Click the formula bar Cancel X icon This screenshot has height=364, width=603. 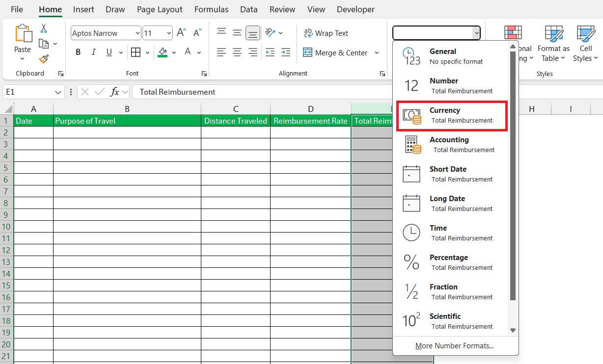85,92
